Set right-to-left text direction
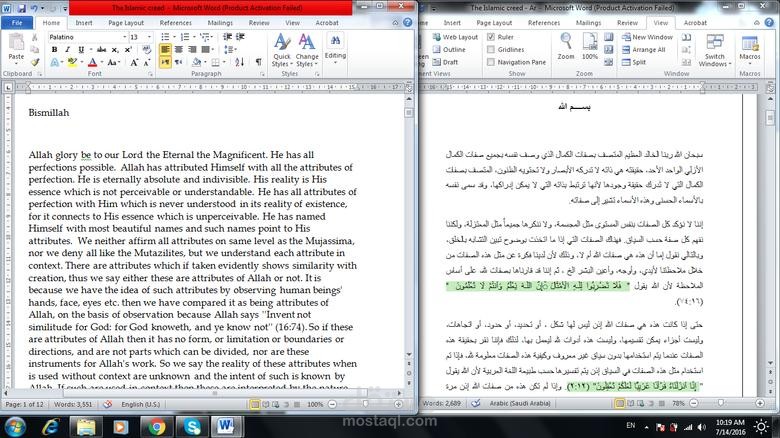 (179, 62)
